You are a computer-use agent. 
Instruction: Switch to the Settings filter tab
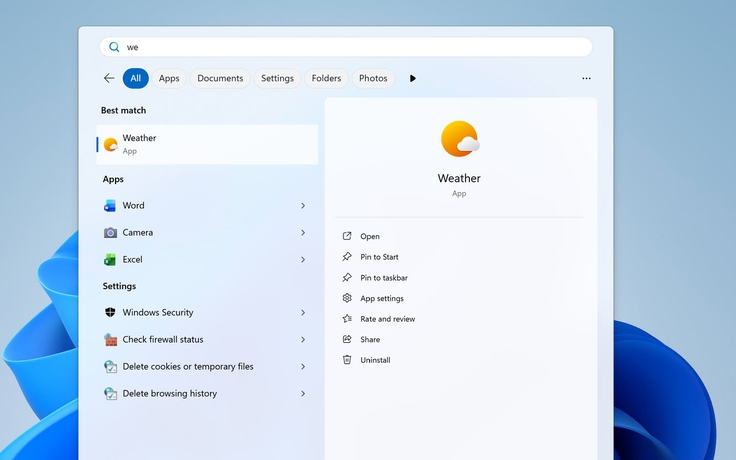(277, 78)
